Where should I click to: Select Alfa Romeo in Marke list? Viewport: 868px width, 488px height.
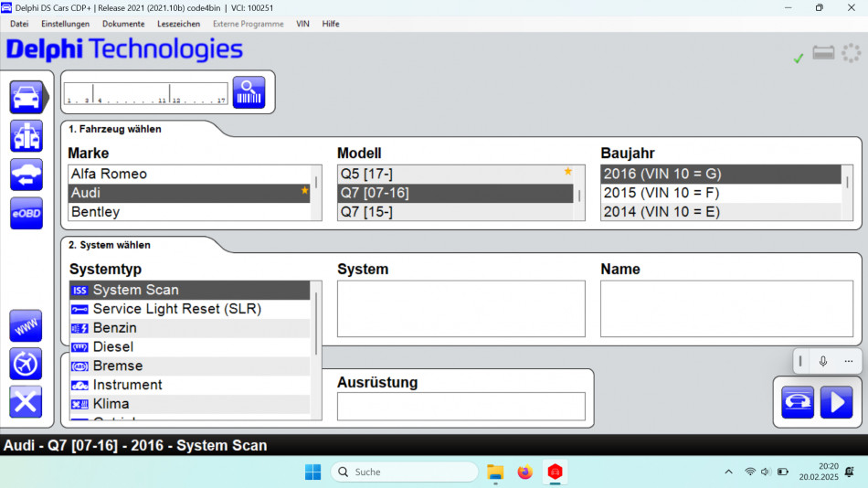(x=189, y=174)
